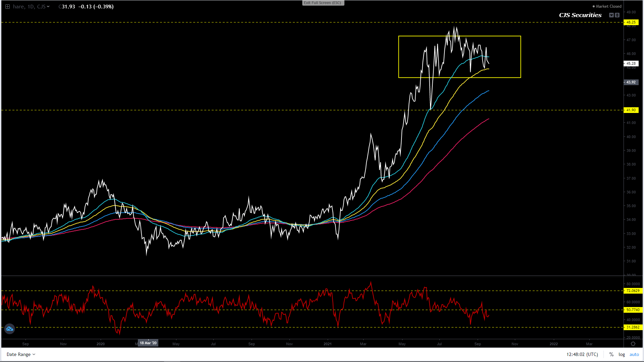Open chart settings gear icon
The width and height of the screenshot is (644, 362).
(x=633, y=344)
